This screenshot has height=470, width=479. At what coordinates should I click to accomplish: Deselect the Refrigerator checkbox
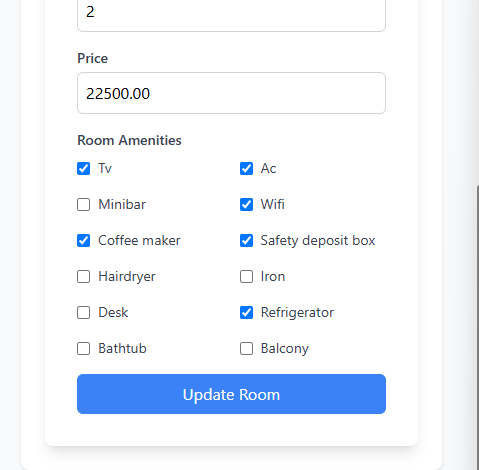(246, 312)
